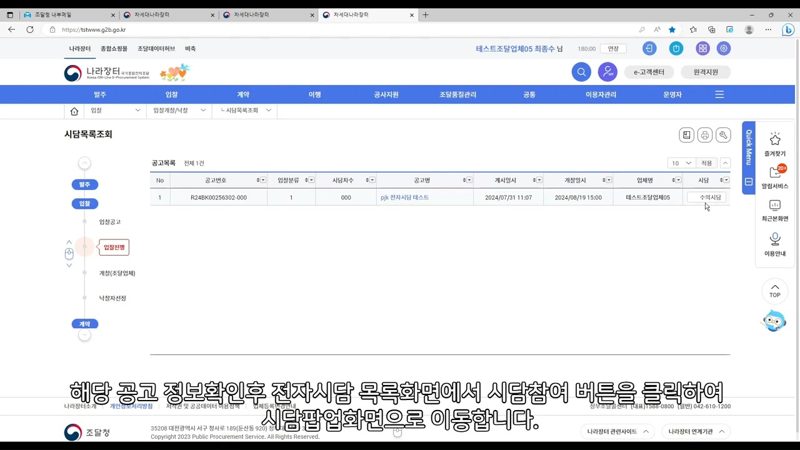Image resolution: width=800 pixels, height=450 pixels.
Task: Expand 나라장터 연계기관 footer dropdown
Action: tap(696, 432)
